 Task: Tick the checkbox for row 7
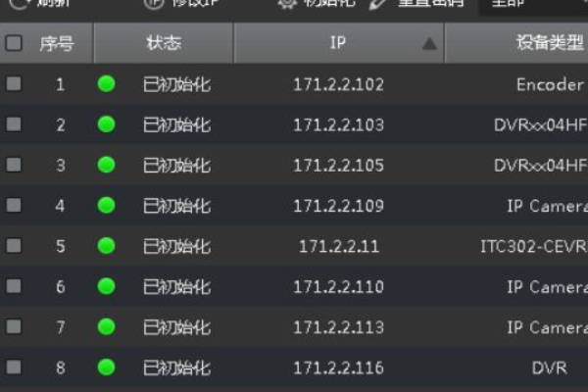[x=14, y=326]
